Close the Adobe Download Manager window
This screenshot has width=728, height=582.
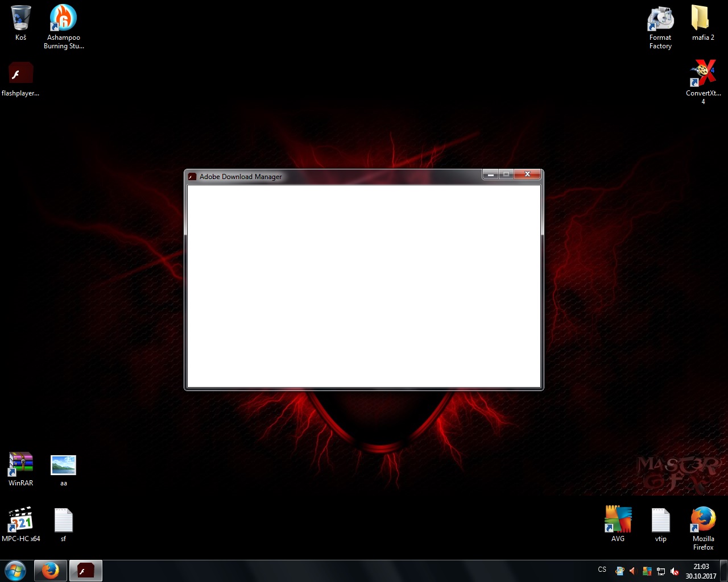527,174
